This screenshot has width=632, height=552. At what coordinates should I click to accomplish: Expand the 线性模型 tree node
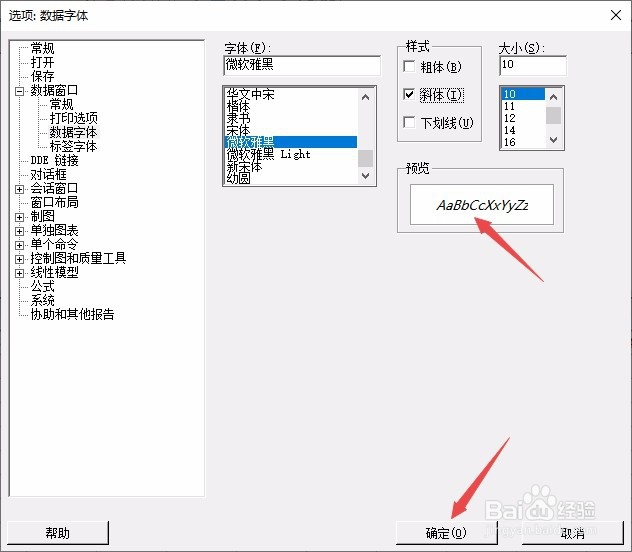click(19, 273)
